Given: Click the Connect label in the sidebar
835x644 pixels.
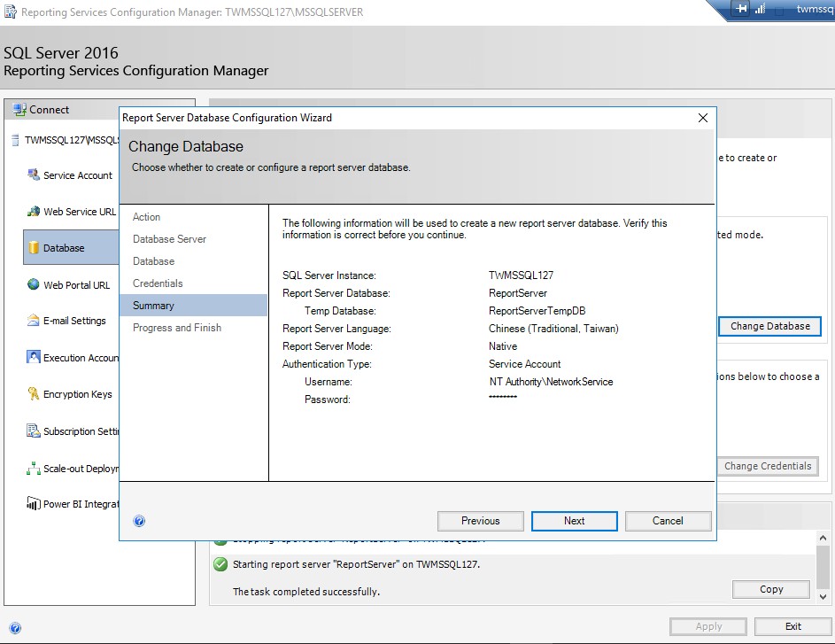Looking at the screenshot, I should pyautogui.click(x=49, y=110).
